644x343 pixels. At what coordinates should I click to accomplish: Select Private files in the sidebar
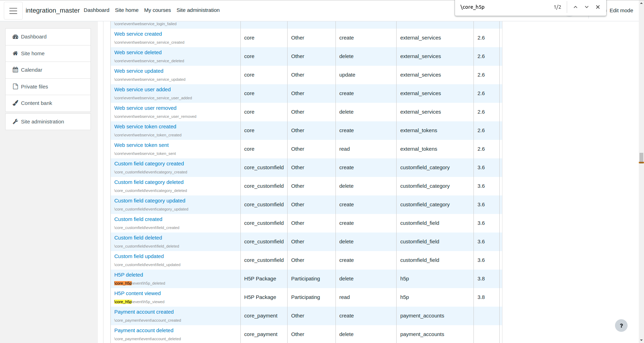coord(48,87)
